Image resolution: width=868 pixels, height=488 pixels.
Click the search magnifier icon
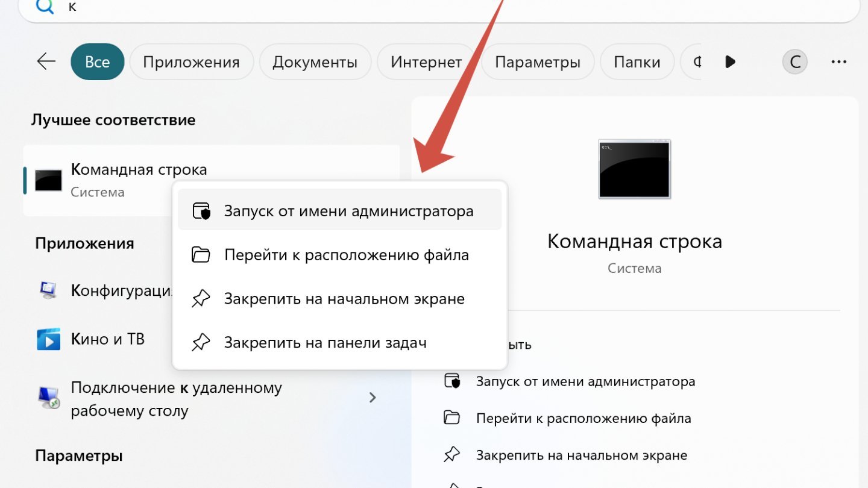click(x=45, y=6)
